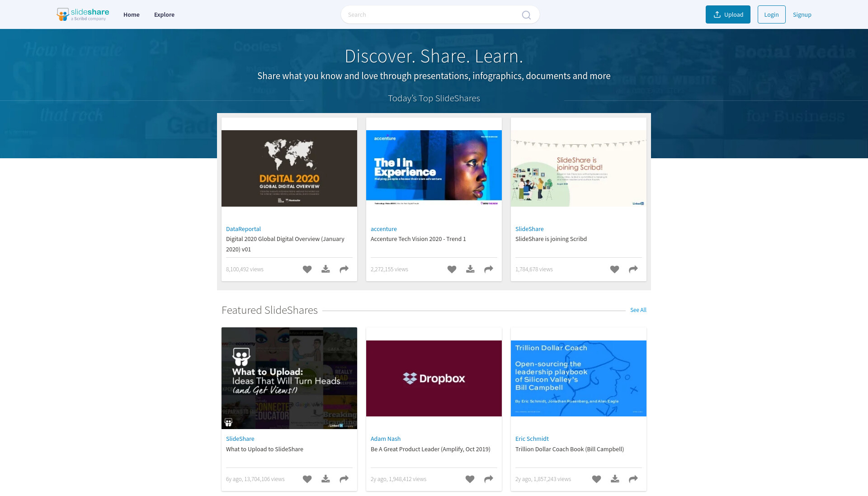Share SlideShare is joining Scribd presentation

pyautogui.click(x=633, y=269)
